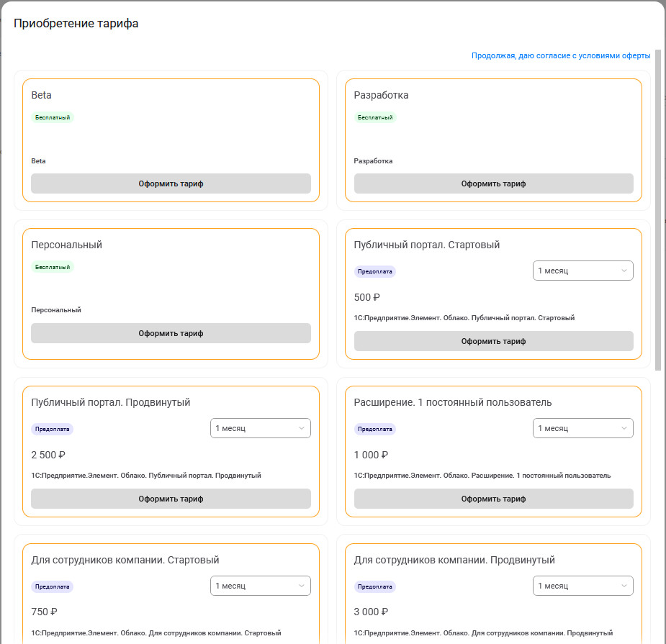Click the 750 ₽ price
The height and width of the screenshot is (644, 666).
pos(44,612)
